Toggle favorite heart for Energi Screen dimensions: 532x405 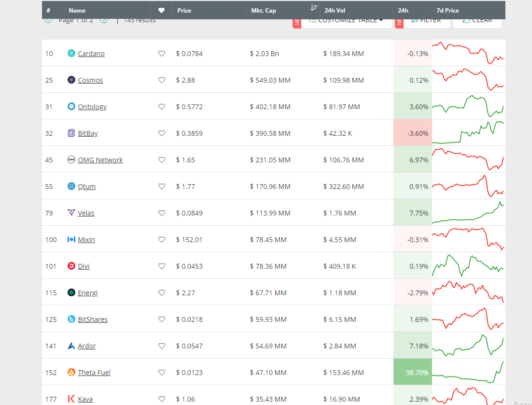[x=162, y=293]
